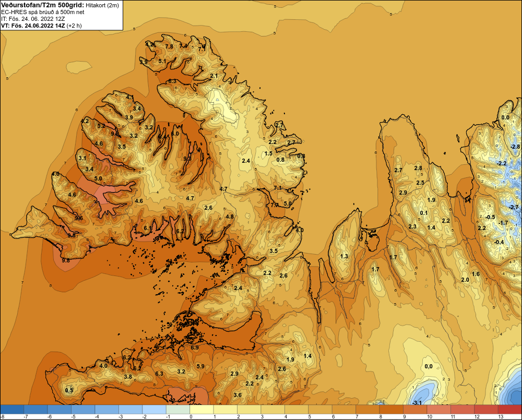The image size is (522, 420).
Task: Click the 2.0 temperature value
Action: [465, 280]
